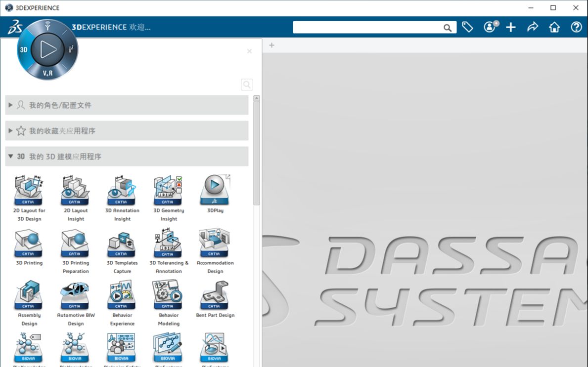
Task: Open the first BIOVIA molecule app in the bottom row
Action: [29, 348]
